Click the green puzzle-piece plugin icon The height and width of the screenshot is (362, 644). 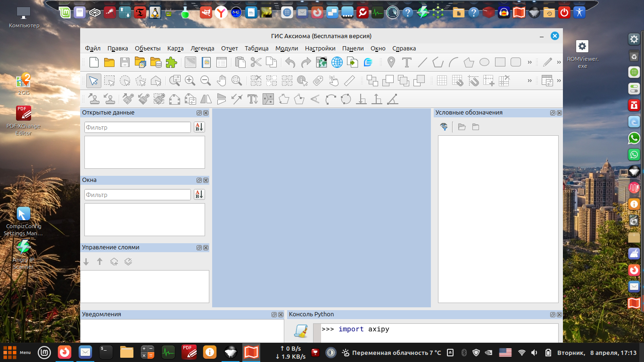pyautogui.click(x=171, y=62)
